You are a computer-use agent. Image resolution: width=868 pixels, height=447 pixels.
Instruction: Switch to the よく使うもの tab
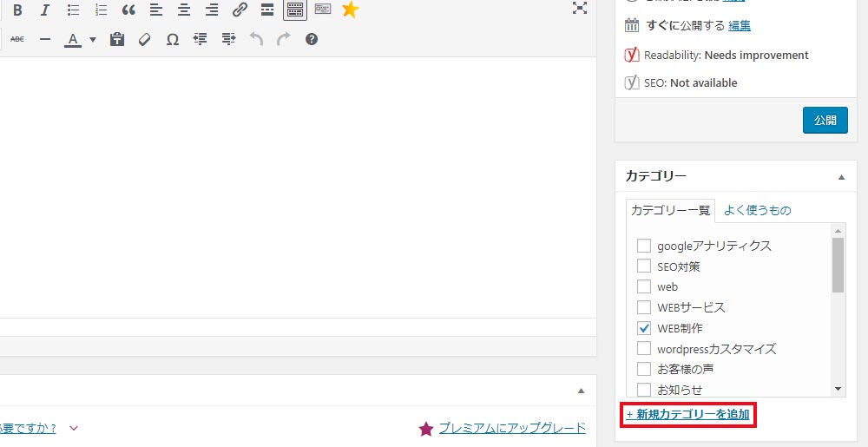757,210
